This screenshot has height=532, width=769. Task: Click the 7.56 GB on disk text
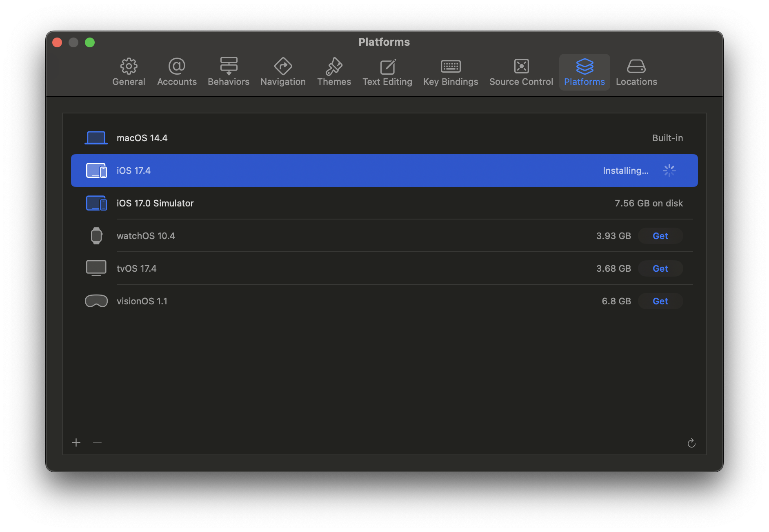pyautogui.click(x=649, y=203)
